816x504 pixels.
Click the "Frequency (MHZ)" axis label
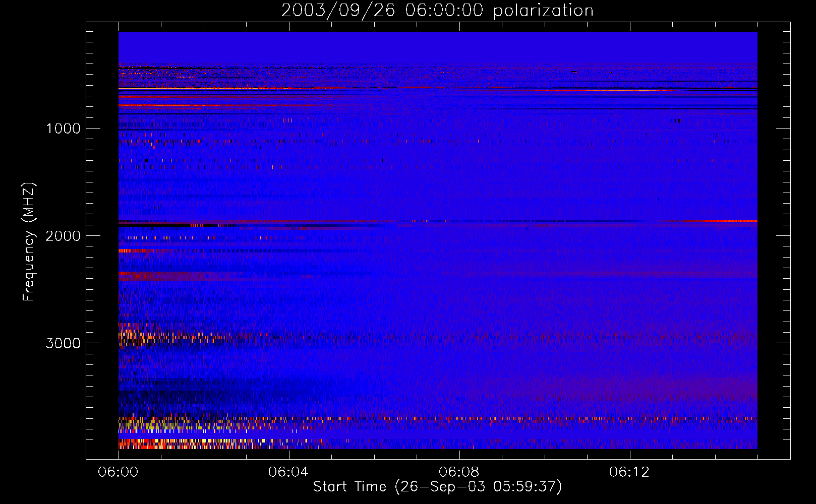[x=29, y=242]
